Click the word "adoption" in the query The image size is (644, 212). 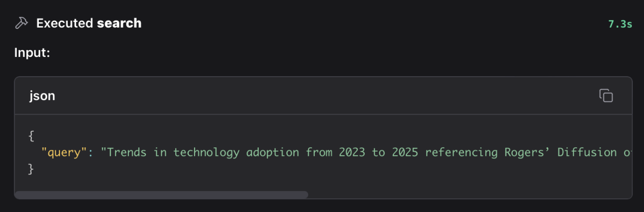(x=272, y=153)
